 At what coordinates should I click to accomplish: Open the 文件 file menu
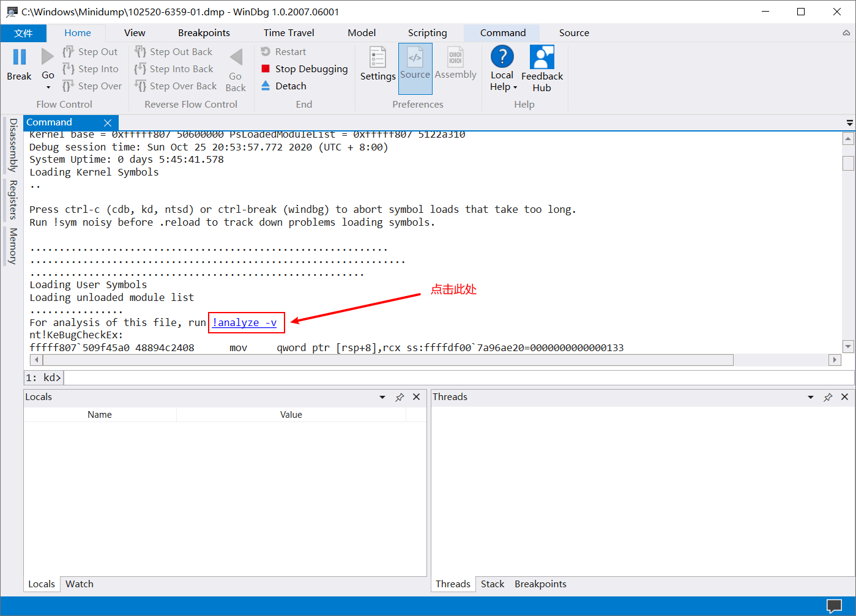click(23, 33)
